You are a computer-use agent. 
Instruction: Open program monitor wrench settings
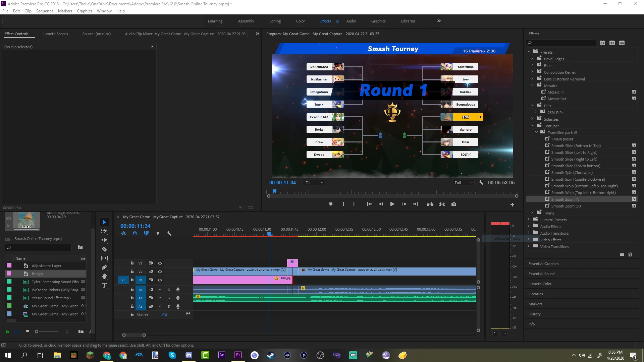click(481, 183)
